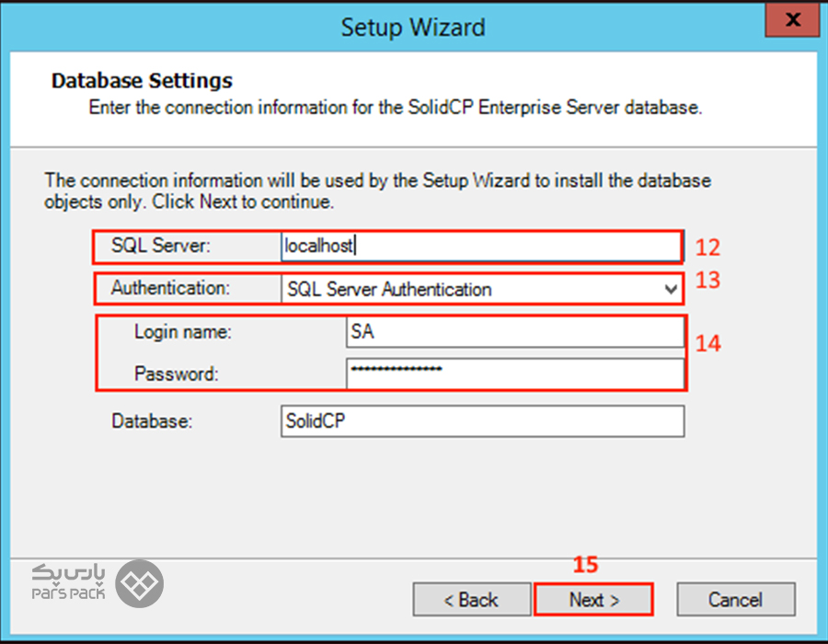Click the SQL Server text field
This screenshot has width=828, height=644.
click(x=478, y=247)
